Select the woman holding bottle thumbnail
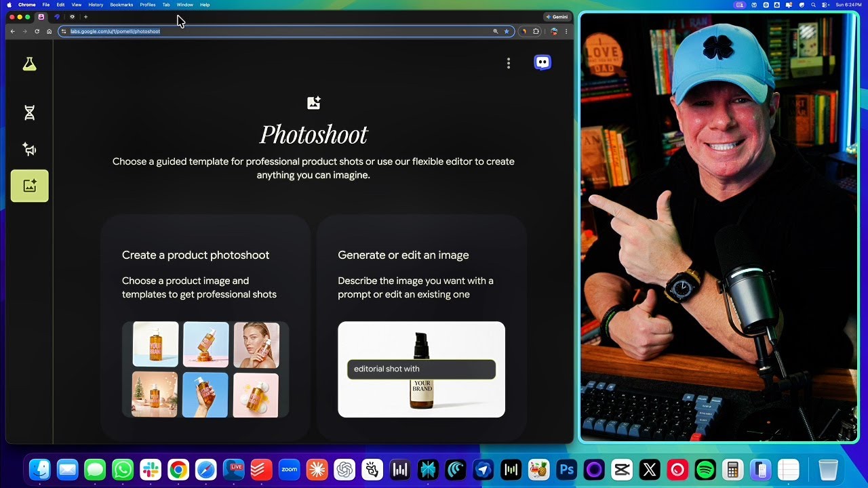868x488 pixels. point(256,344)
